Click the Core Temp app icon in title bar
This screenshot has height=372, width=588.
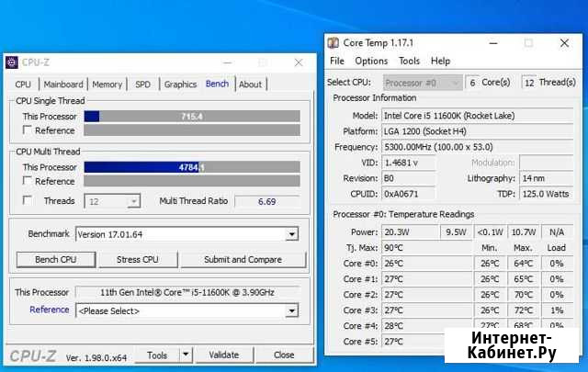(333, 43)
